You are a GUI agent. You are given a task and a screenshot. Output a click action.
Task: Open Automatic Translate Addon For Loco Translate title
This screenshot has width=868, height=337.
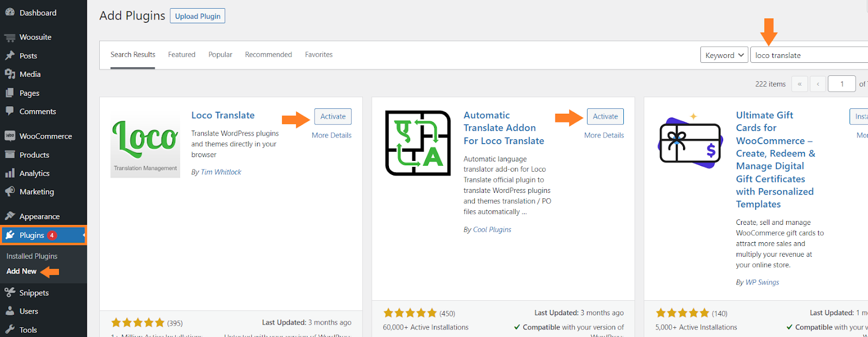(x=504, y=128)
